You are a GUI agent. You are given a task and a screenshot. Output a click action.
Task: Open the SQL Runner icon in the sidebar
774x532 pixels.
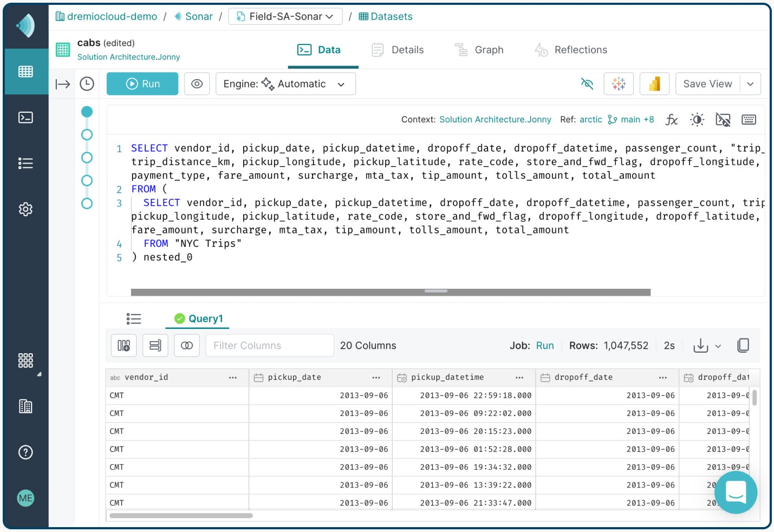(x=25, y=117)
